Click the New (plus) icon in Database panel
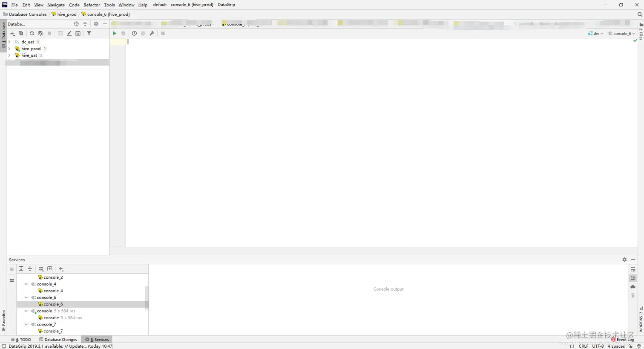 (x=12, y=33)
